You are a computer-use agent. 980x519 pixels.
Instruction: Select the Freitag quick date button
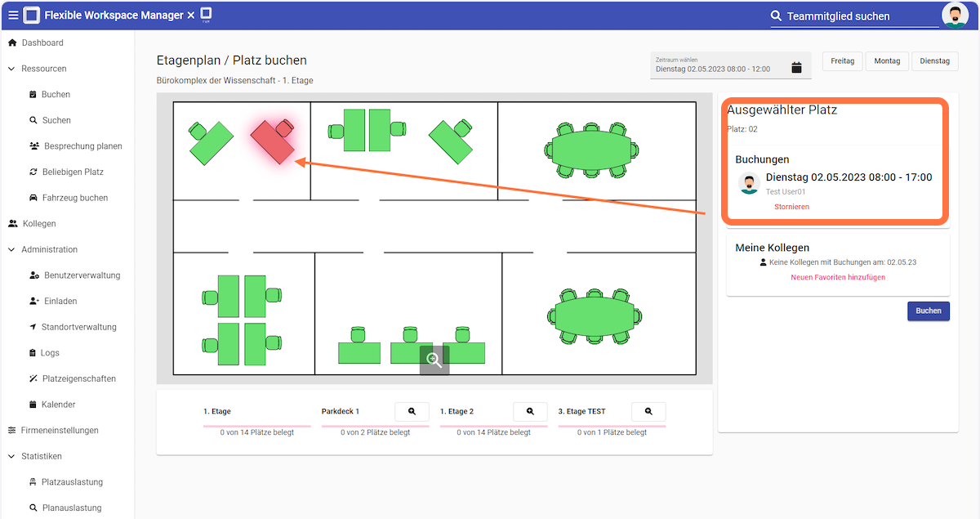[x=842, y=61]
